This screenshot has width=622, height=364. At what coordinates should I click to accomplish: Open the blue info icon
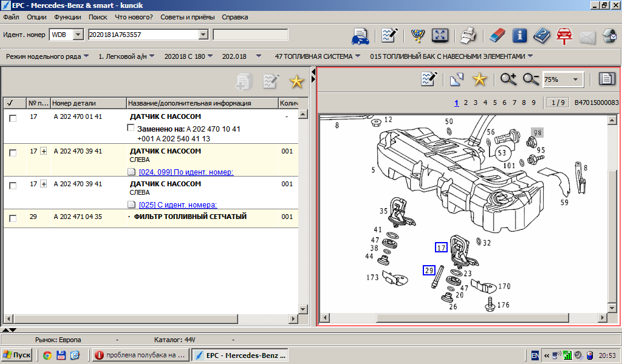click(519, 36)
